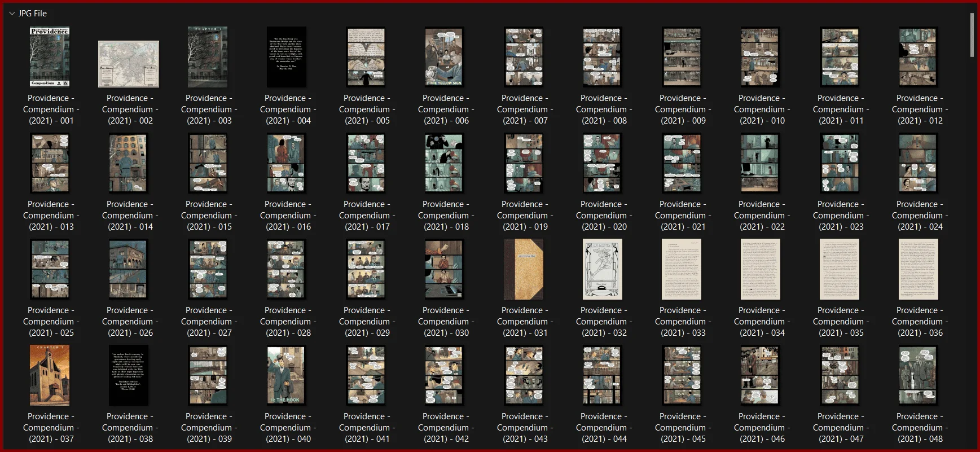Select black quote page thumbnail 038

click(x=129, y=375)
